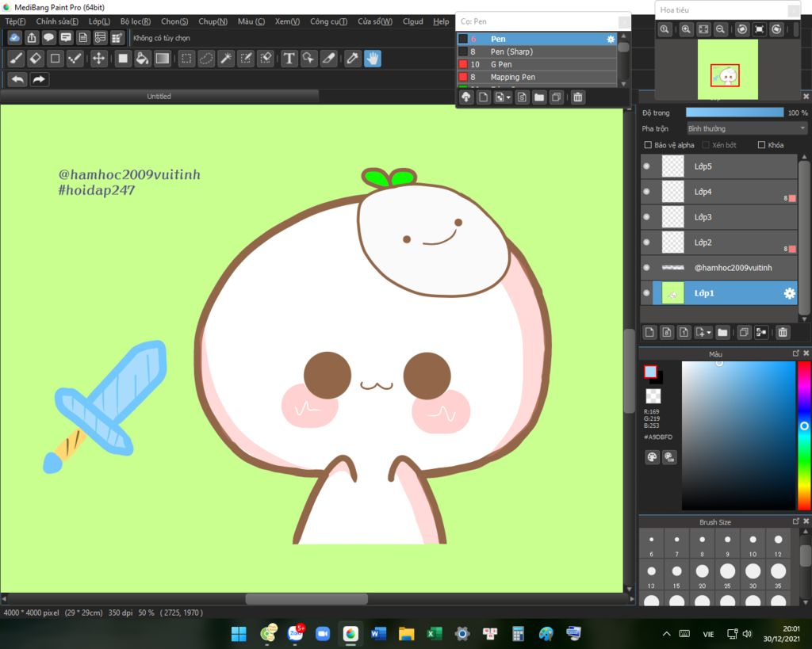The height and width of the screenshot is (649, 812).
Task: Select the Eyedropper tool
Action: tap(352, 59)
